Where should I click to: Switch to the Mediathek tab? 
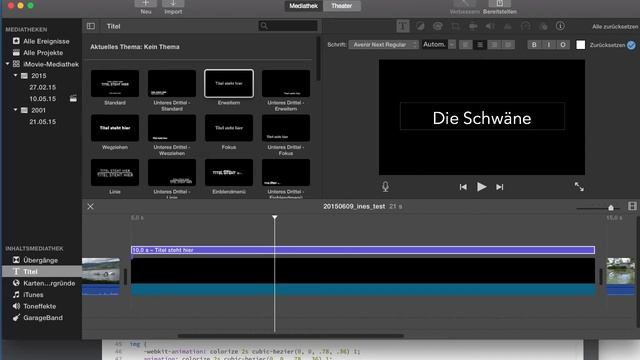pos(303,6)
